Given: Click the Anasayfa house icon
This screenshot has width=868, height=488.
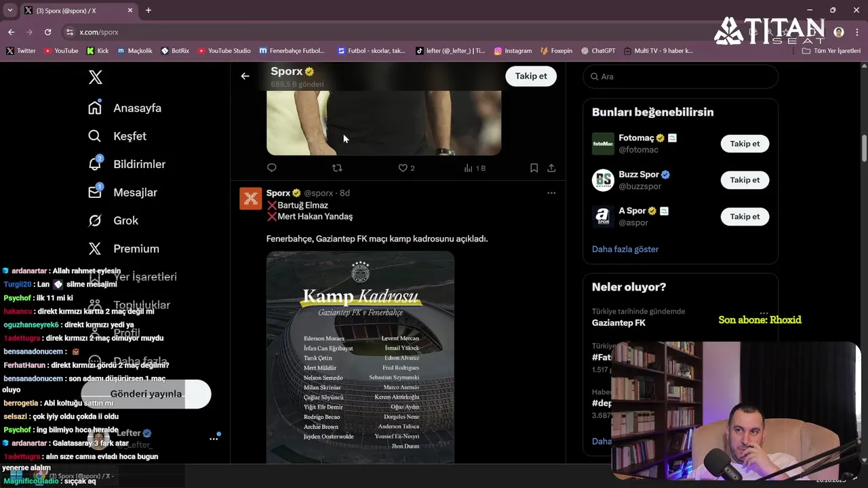Looking at the screenshot, I should coord(95,108).
